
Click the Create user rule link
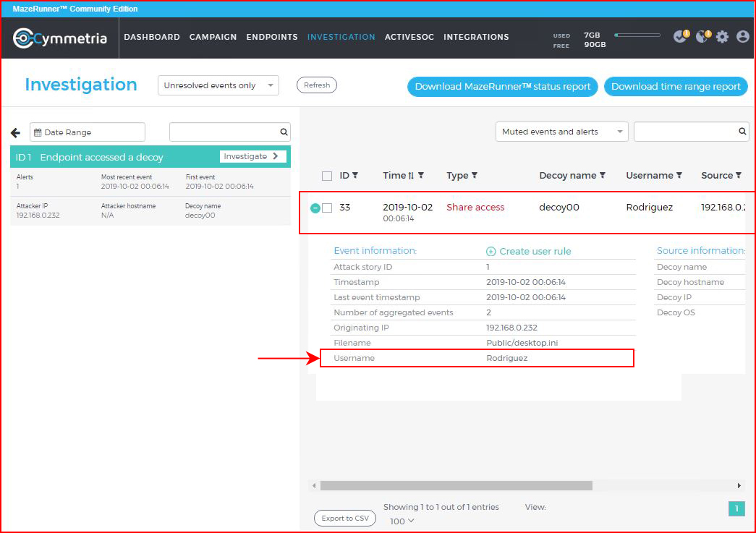click(x=535, y=252)
